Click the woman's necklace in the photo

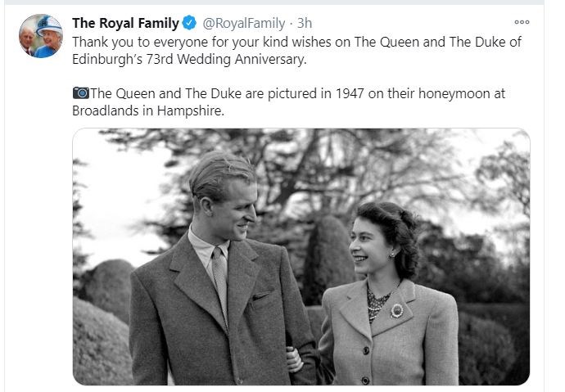(380, 301)
